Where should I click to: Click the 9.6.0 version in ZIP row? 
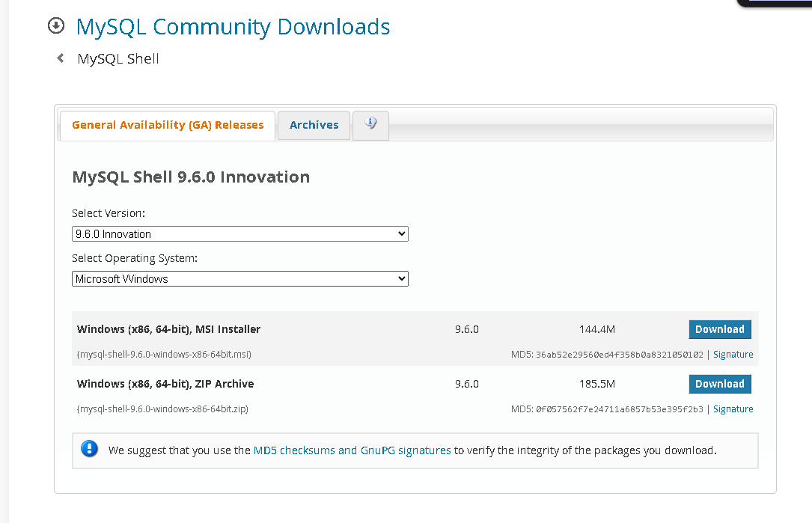coord(466,384)
